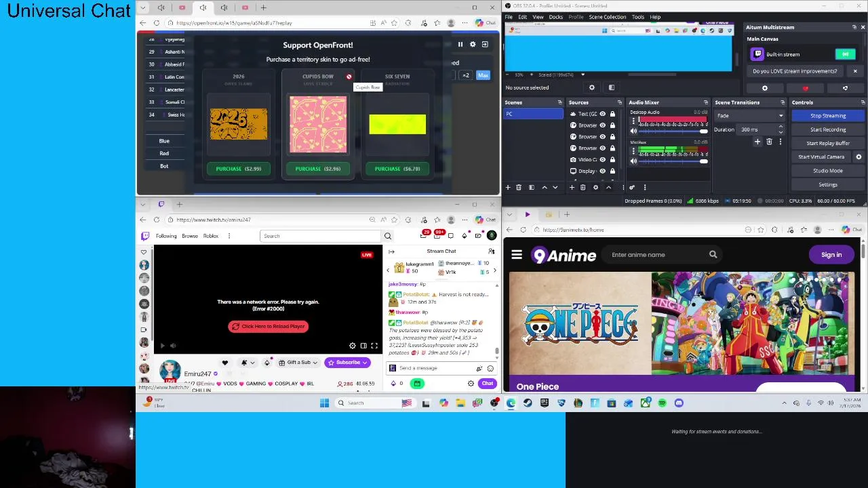Mute Desktop Audio in OBS mixer
The height and width of the screenshot is (488, 868).
point(633,131)
